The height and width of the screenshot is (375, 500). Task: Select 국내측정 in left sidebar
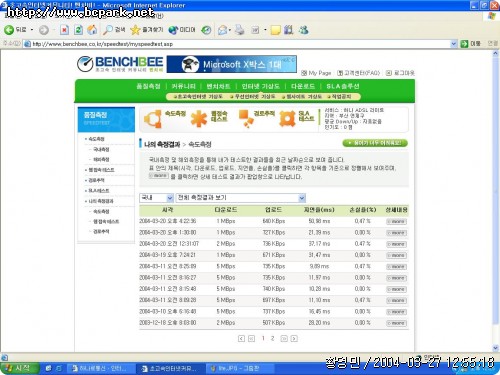[x=101, y=149]
